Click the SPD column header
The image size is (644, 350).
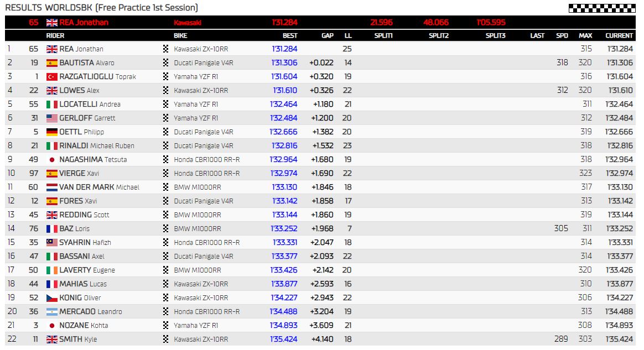pos(562,36)
